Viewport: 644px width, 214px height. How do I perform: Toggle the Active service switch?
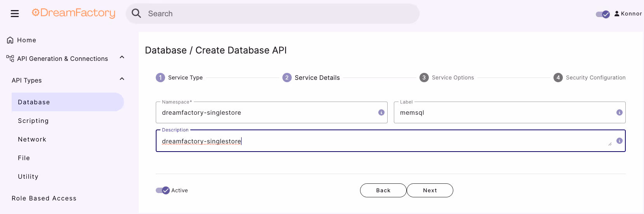click(163, 190)
